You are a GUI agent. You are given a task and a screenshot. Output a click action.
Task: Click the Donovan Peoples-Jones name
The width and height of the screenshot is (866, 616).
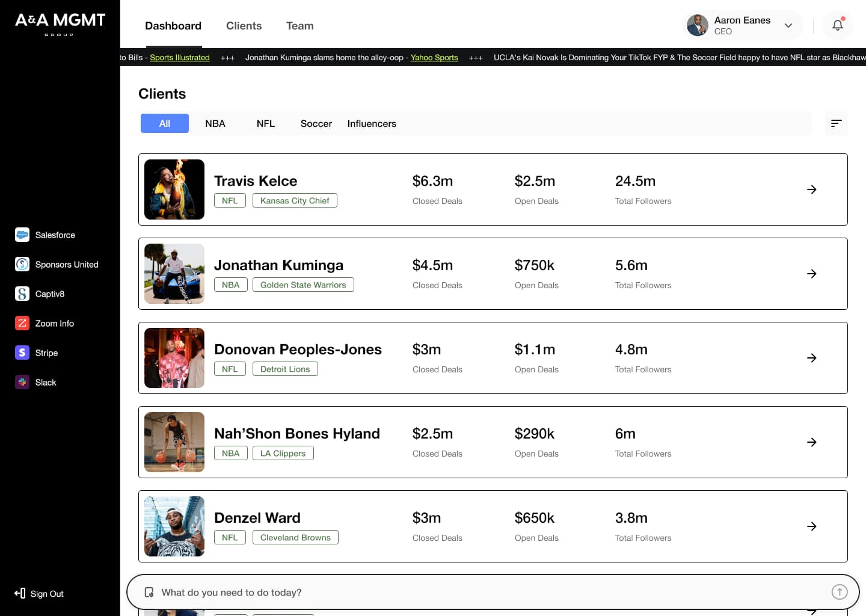(298, 350)
